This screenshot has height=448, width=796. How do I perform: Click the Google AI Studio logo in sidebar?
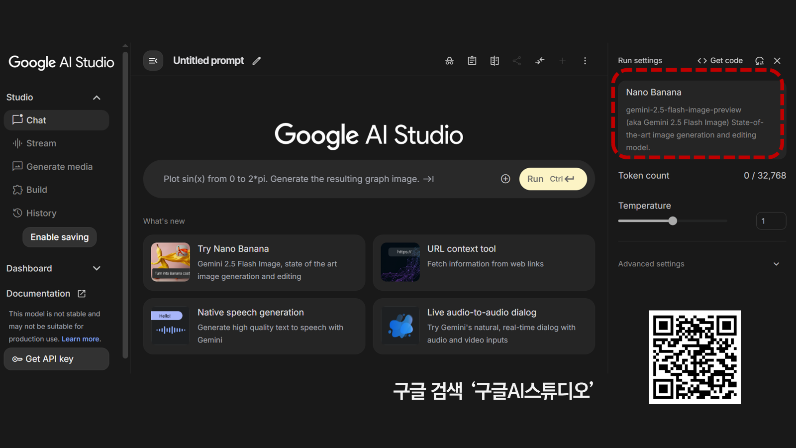click(x=61, y=62)
